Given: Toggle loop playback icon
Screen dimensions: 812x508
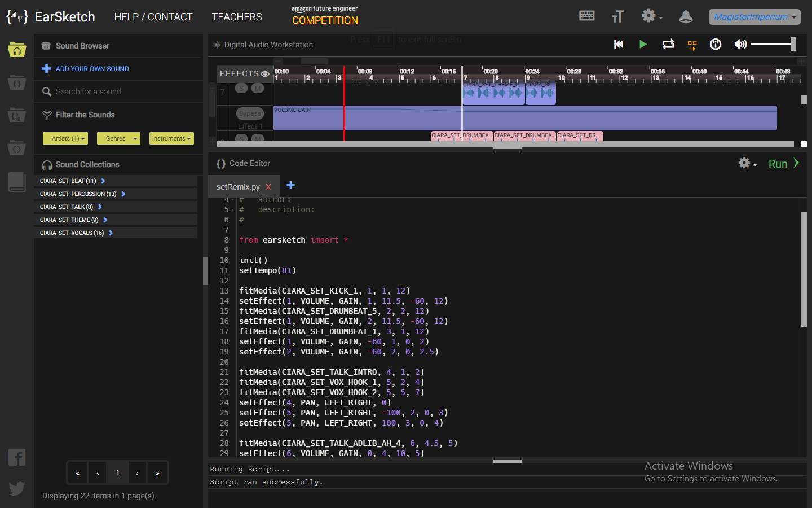Looking at the screenshot, I should [x=668, y=44].
